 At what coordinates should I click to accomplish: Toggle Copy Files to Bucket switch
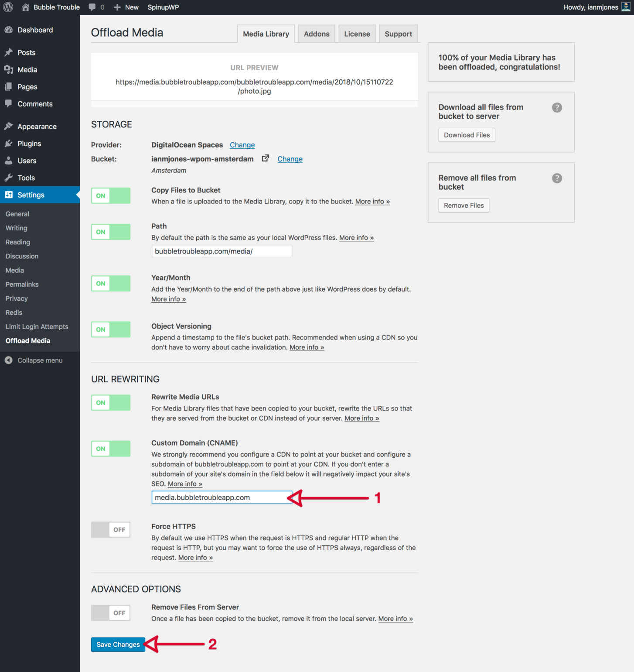(x=111, y=195)
